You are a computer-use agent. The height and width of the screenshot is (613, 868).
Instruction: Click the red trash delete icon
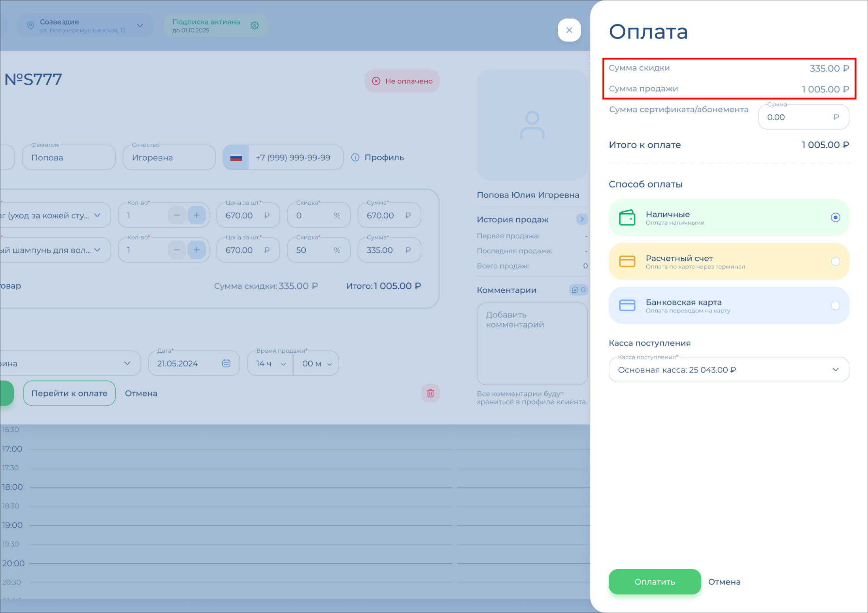click(x=430, y=393)
